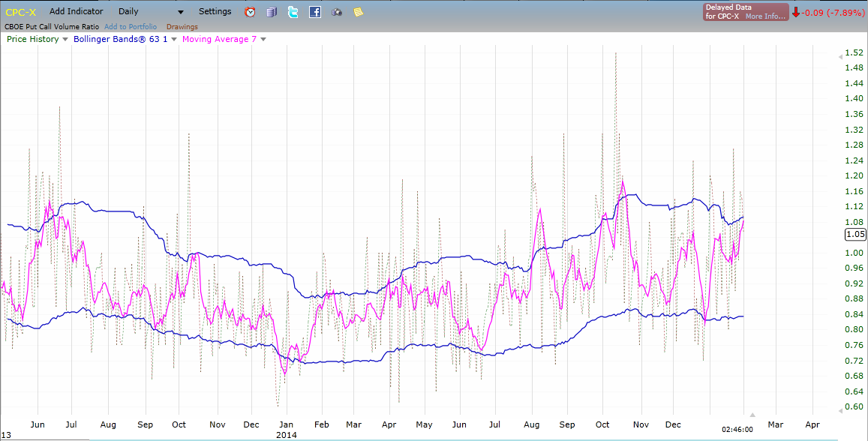Click the 1.00 price axis label

coord(854,253)
